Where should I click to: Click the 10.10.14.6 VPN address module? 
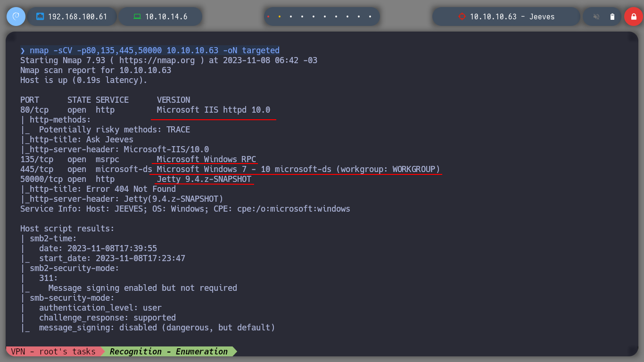160,16
